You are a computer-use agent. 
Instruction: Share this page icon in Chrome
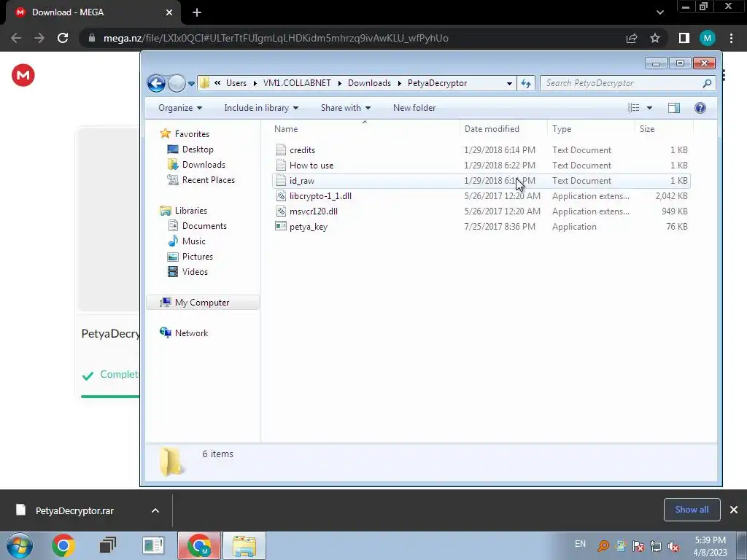pos(632,38)
